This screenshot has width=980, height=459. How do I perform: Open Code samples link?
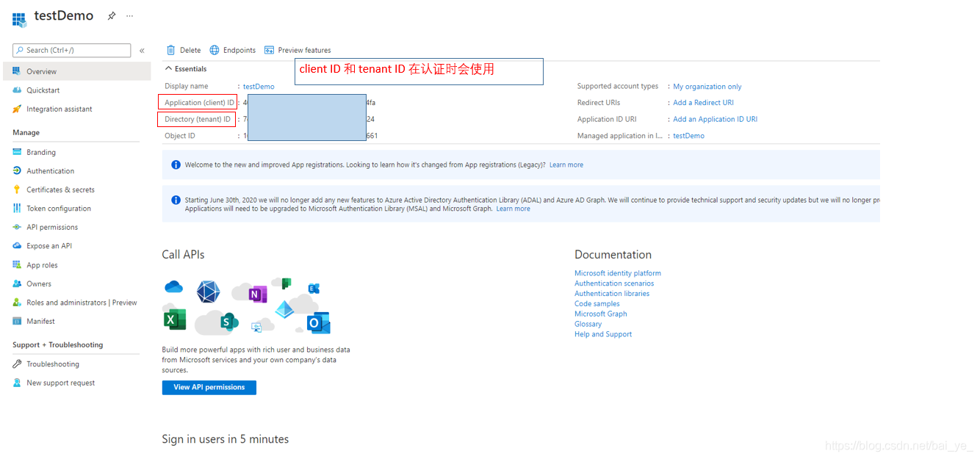tap(597, 304)
